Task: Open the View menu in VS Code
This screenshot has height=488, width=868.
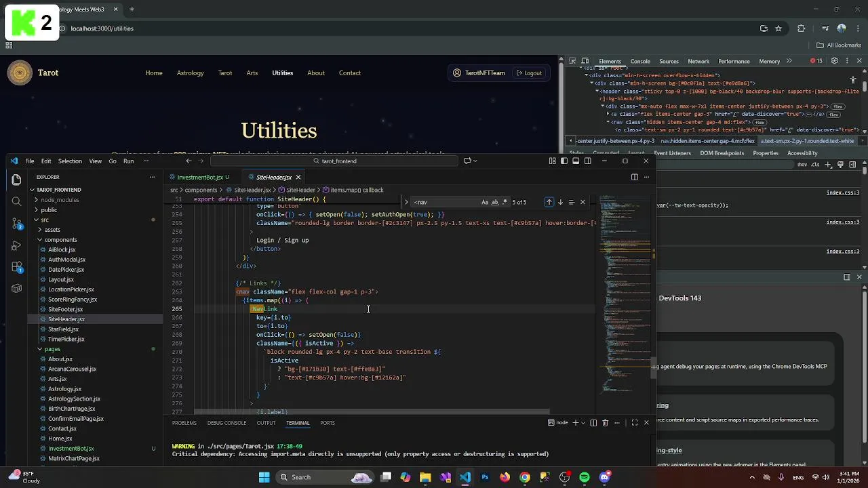Action: 96,161
